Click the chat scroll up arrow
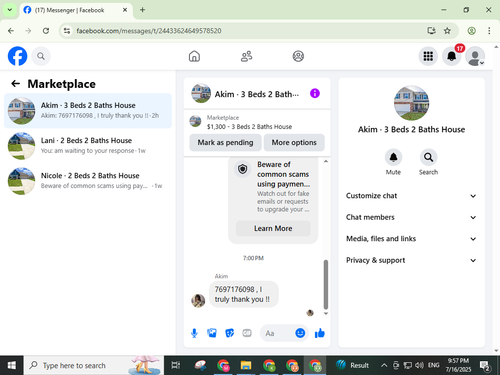The height and width of the screenshot is (375, 500). [326, 161]
